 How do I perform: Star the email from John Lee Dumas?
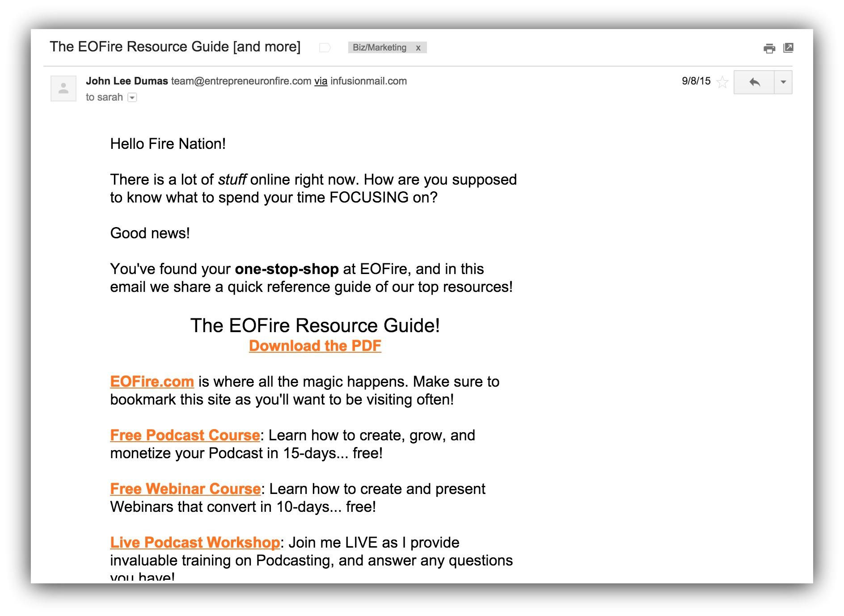(722, 82)
